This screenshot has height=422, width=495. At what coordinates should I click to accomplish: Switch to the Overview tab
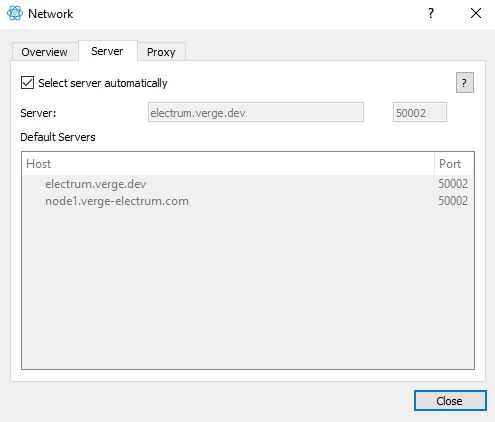(x=44, y=52)
